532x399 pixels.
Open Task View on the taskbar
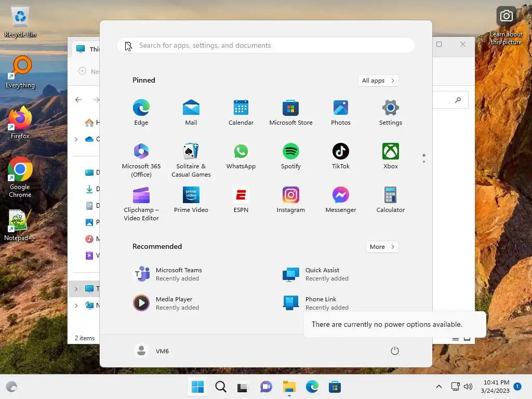point(243,387)
